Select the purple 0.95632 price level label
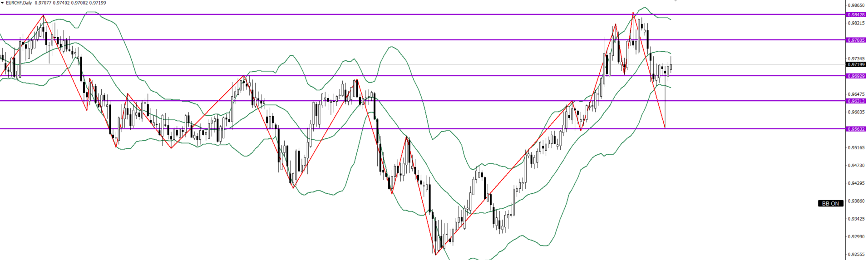Image resolution: width=868 pixels, height=260 pixels. pyautogui.click(x=856, y=129)
